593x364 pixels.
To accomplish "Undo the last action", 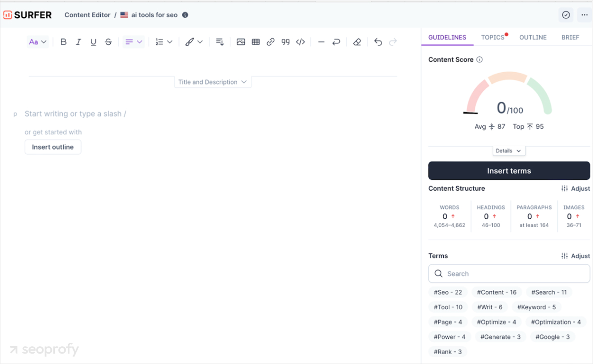I will [x=378, y=42].
